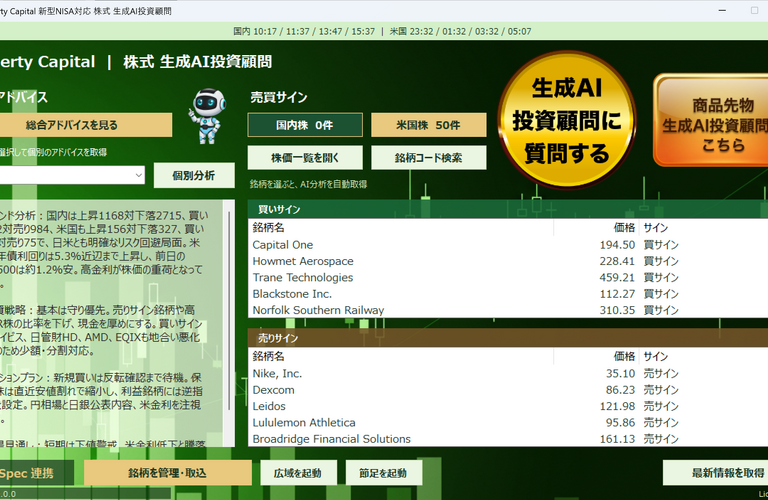
Task: Click the 銘柄を管理・取込 button
Action: point(168,473)
